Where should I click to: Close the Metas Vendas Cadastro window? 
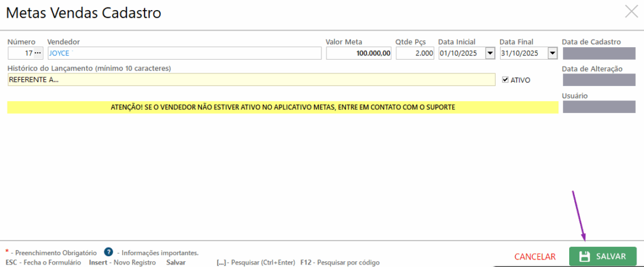[630, 11]
